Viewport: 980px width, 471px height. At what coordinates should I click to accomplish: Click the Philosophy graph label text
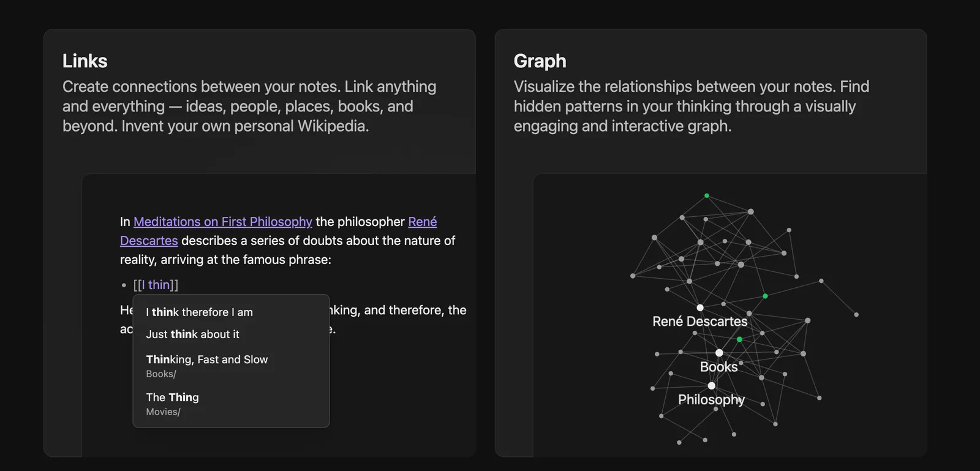click(x=711, y=400)
